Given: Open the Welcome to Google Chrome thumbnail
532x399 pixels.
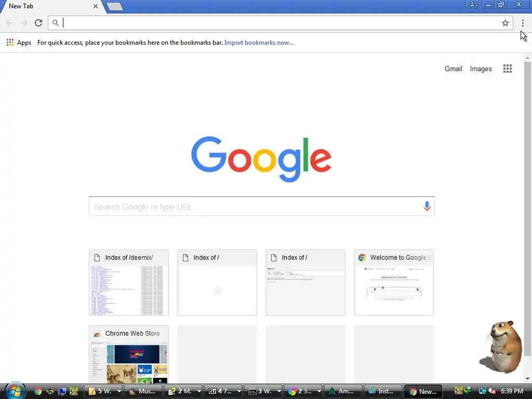Looking at the screenshot, I should (394, 283).
